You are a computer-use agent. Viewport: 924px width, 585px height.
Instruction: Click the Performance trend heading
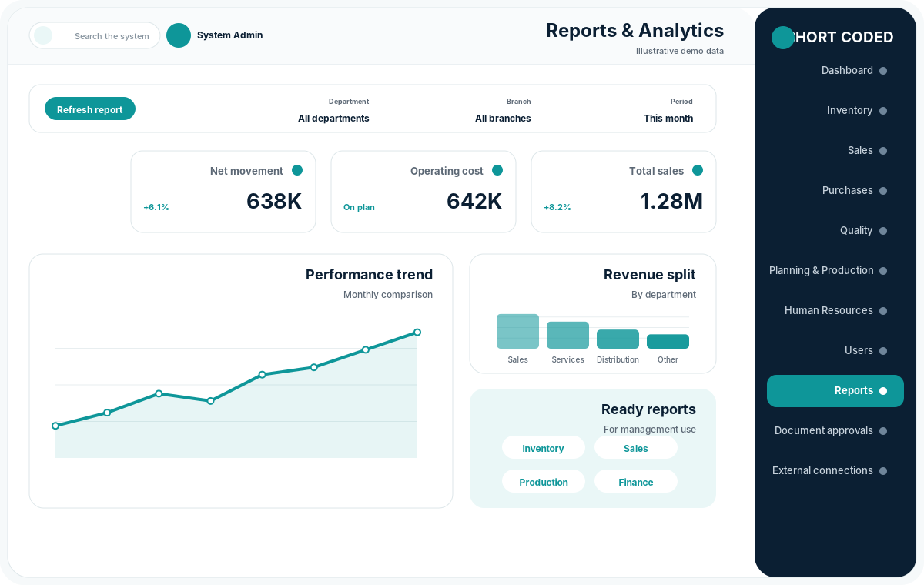[x=369, y=275]
